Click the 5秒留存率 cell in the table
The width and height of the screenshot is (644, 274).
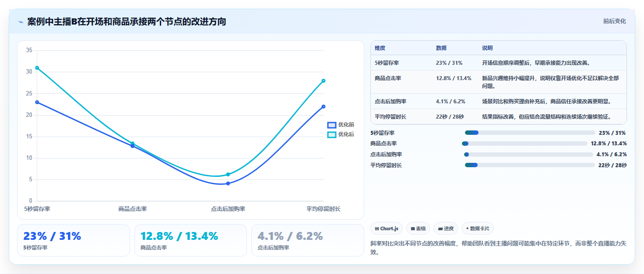tap(387, 63)
